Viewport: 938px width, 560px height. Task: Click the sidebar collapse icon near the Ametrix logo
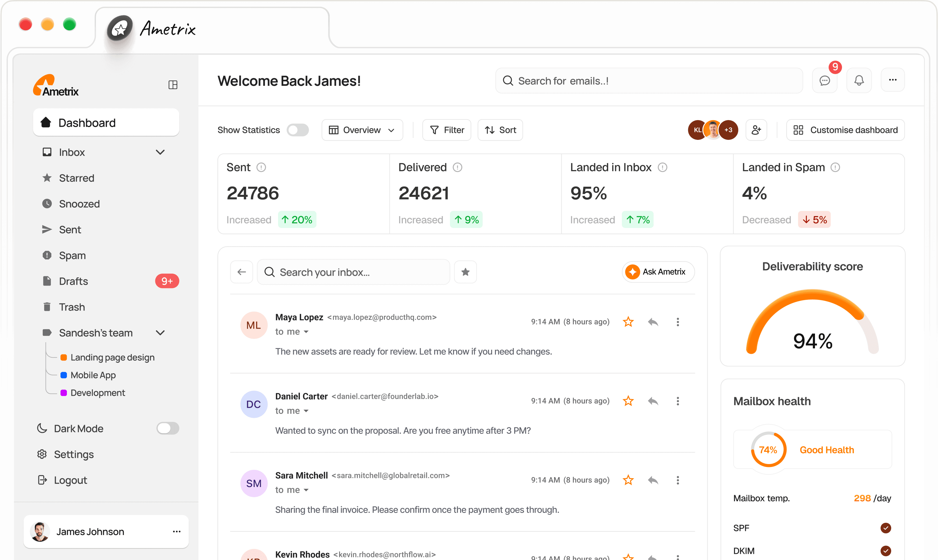point(173,85)
